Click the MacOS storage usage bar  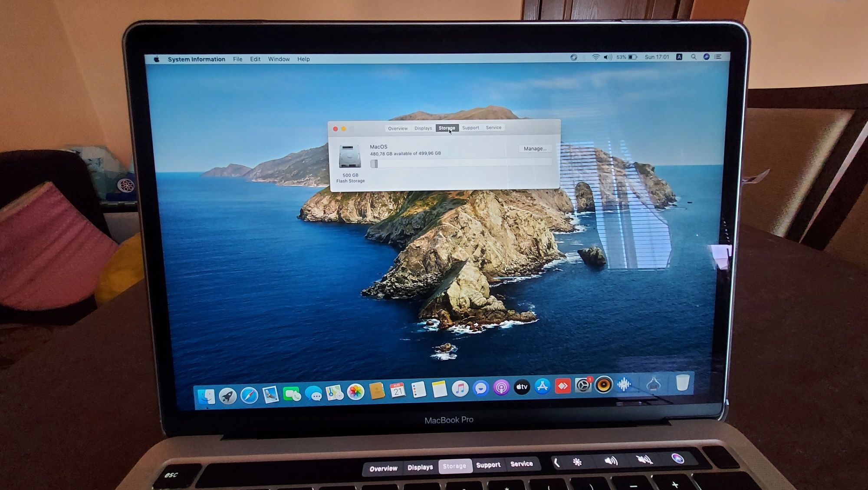pos(461,163)
